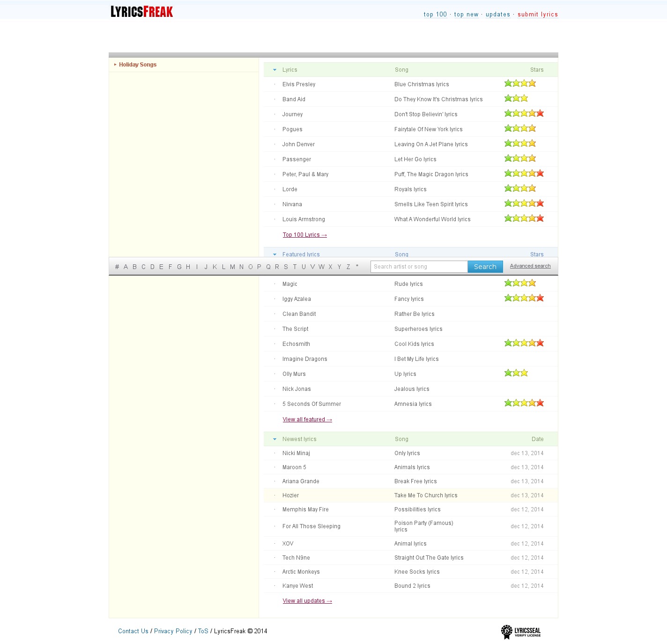The height and width of the screenshot is (644, 667).
Task: Follow the Top 100 Lyrics link
Action: pos(305,235)
